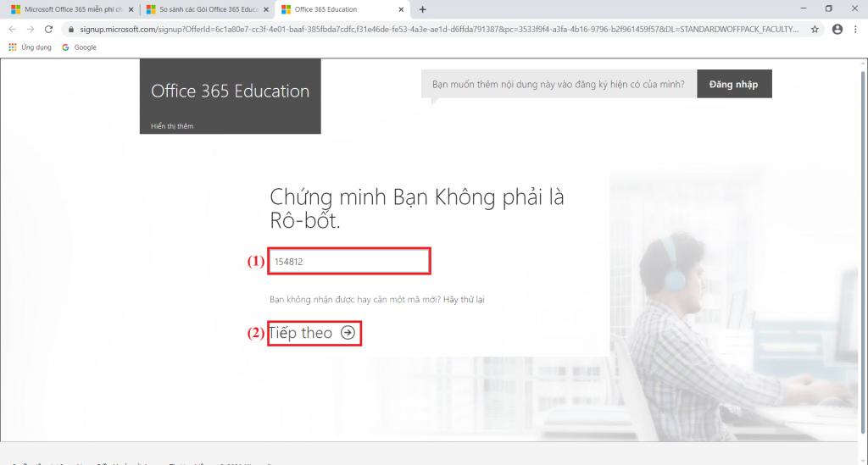Screen dimensions: 868x465
Task: Continue with the Tiếp theo button
Action: tap(314, 333)
